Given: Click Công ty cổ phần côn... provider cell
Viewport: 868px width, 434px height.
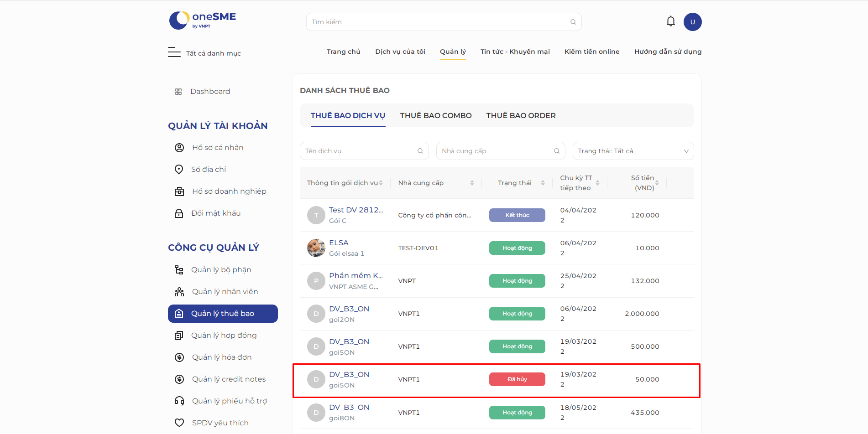Looking at the screenshot, I should [x=434, y=215].
